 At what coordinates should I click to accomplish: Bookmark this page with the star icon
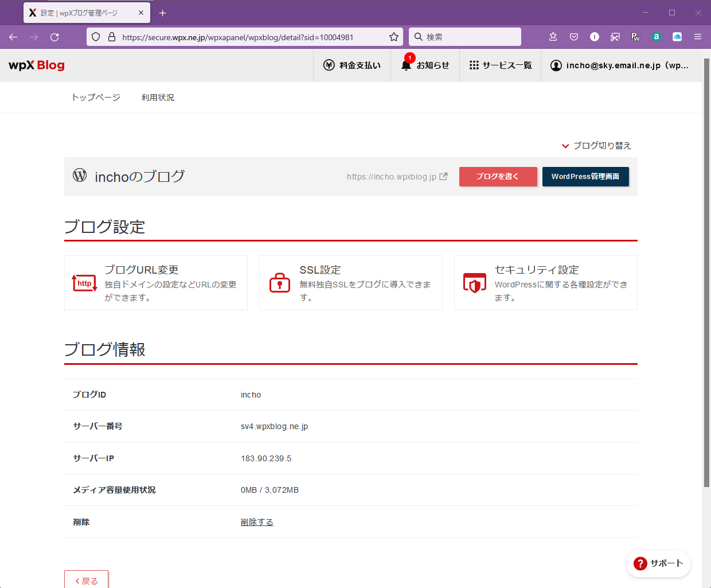[x=394, y=37]
